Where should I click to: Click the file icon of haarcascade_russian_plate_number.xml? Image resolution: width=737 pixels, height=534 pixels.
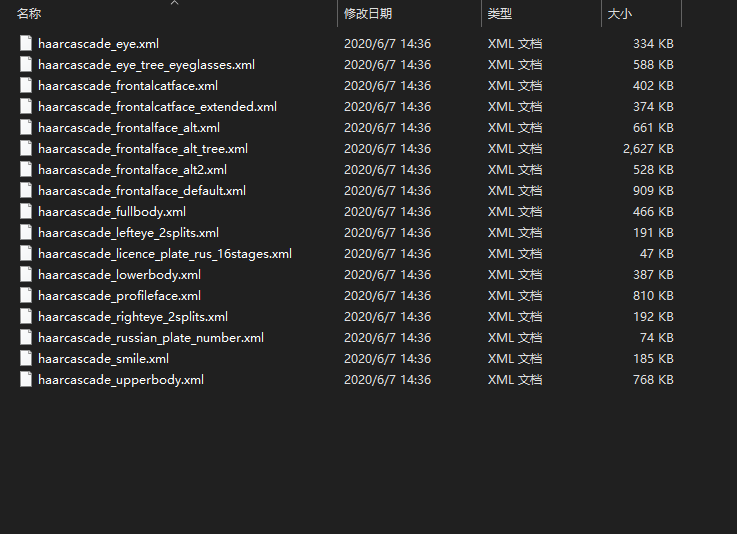(26, 337)
